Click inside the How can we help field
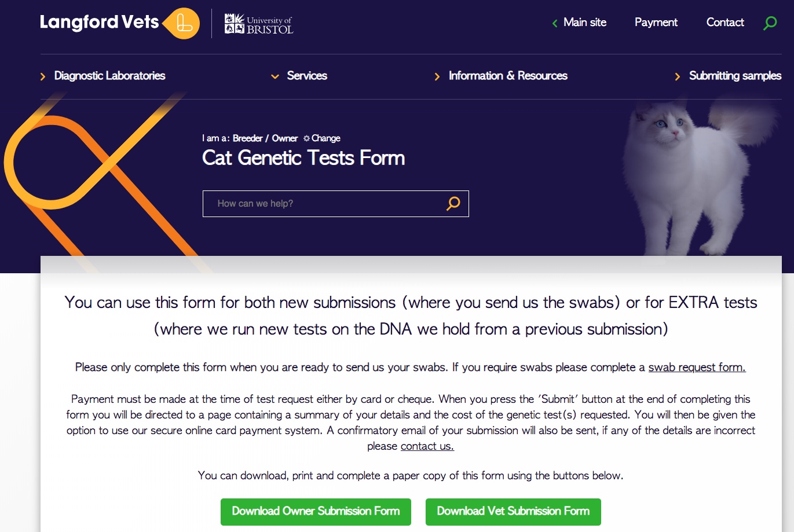Screen dimensions: 794x532 click(x=319, y=204)
